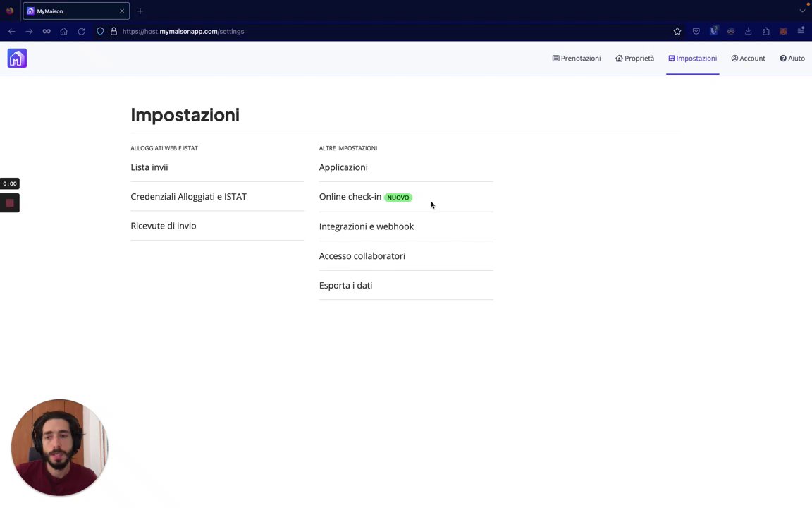The image size is (812, 508).
Task: Open a new browser tab
Action: click(x=140, y=11)
